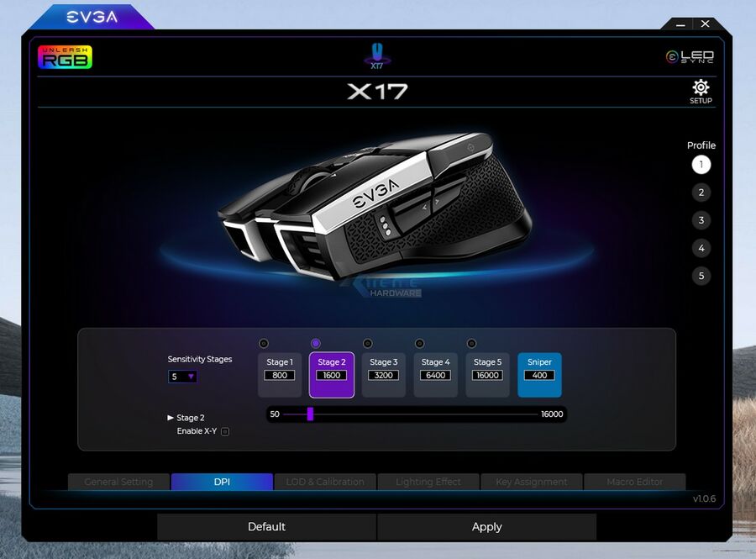This screenshot has width=756, height=559.
Task: Switch to Profile 2
Action: pyautogui.click(x=701, y=192)
